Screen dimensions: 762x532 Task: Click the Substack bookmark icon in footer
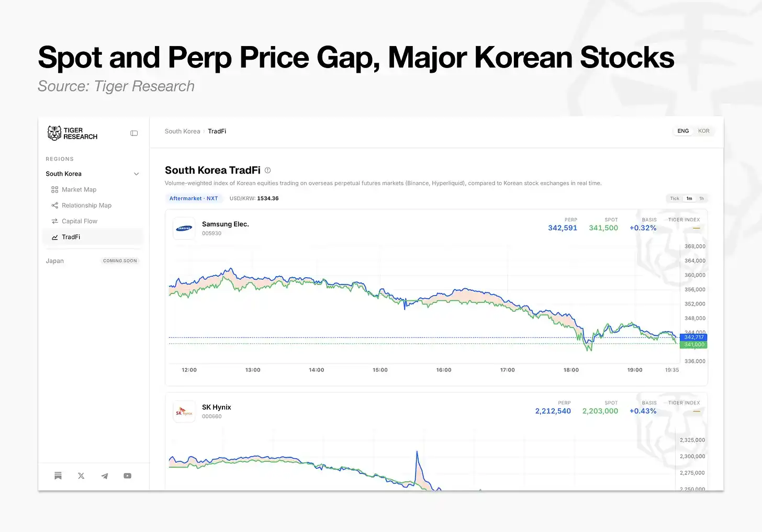click(x=58, y=476)
